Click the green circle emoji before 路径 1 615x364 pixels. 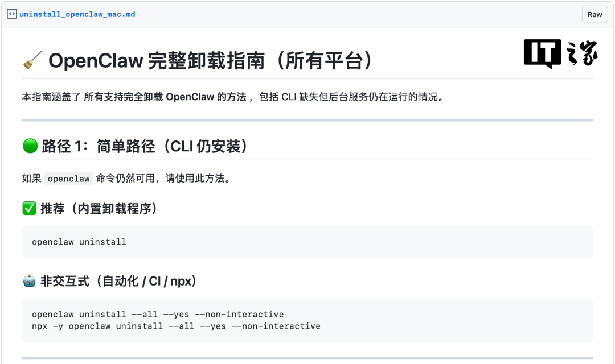[x=30, y=146]
